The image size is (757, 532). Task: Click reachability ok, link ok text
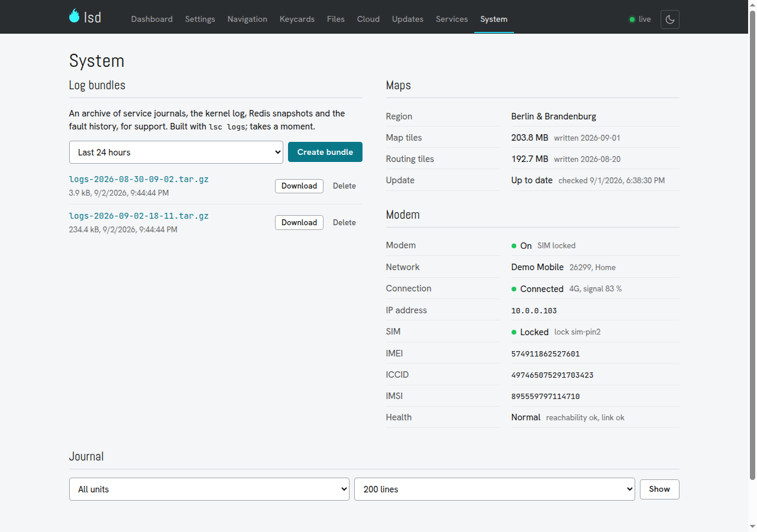coord(585,417)
